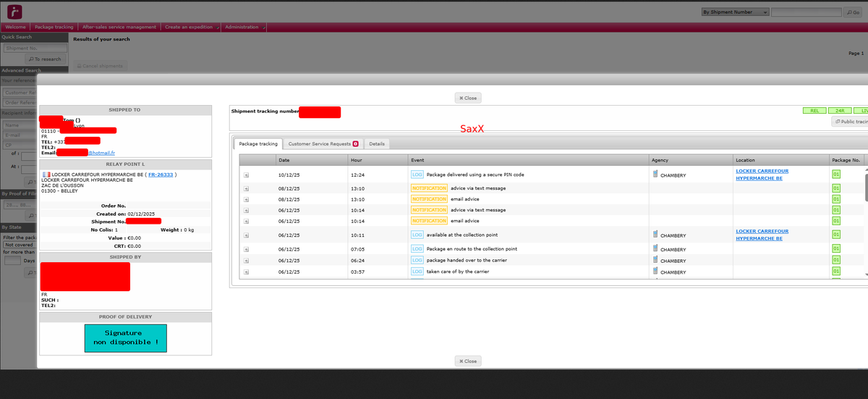Image resolution: width=868 pixels, height=399 pixels.
Task: Click the French flag icon in Relay Point
Action: (x=46, y=175)
